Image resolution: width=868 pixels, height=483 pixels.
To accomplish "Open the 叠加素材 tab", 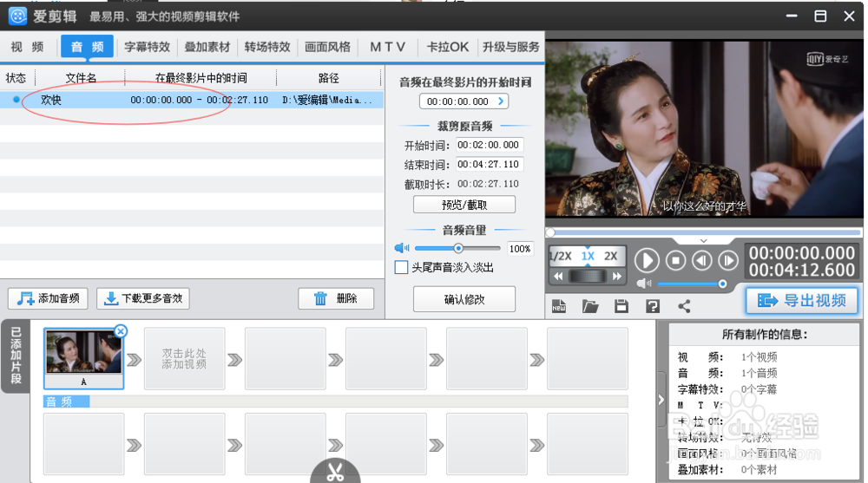I will pyautogui.click(x=207, y=47).
